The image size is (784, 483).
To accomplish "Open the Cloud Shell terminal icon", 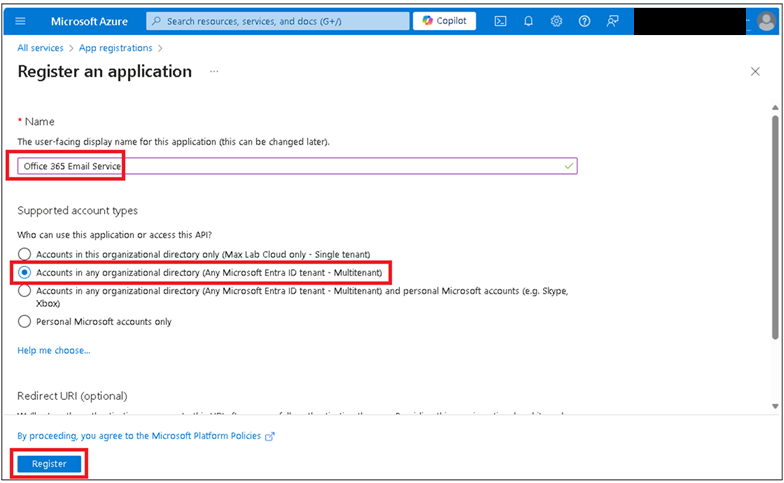I will [500, 21].
